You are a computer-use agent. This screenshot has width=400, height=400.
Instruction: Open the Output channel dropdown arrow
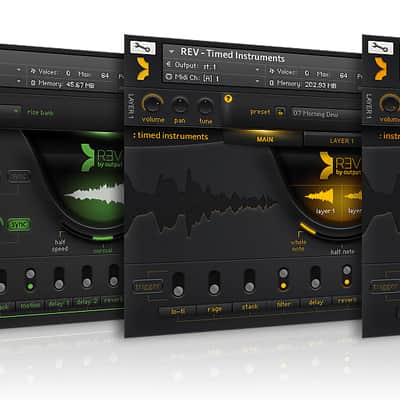tap(257, 70)
